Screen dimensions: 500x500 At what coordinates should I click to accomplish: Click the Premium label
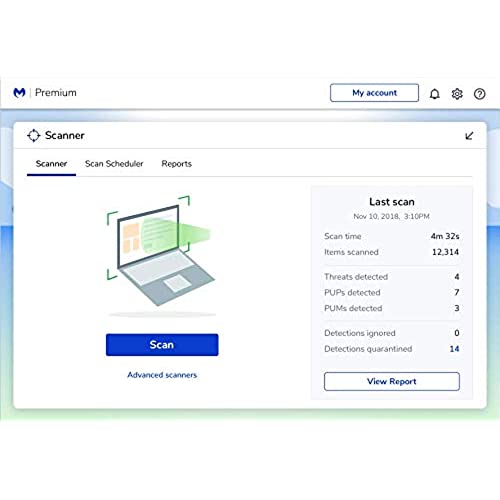pyautogui.click(x=56, y=93)
